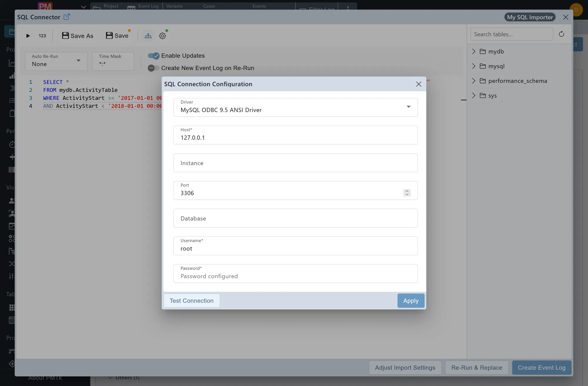
Task: Click the sys folder icon
Action: 483,95
